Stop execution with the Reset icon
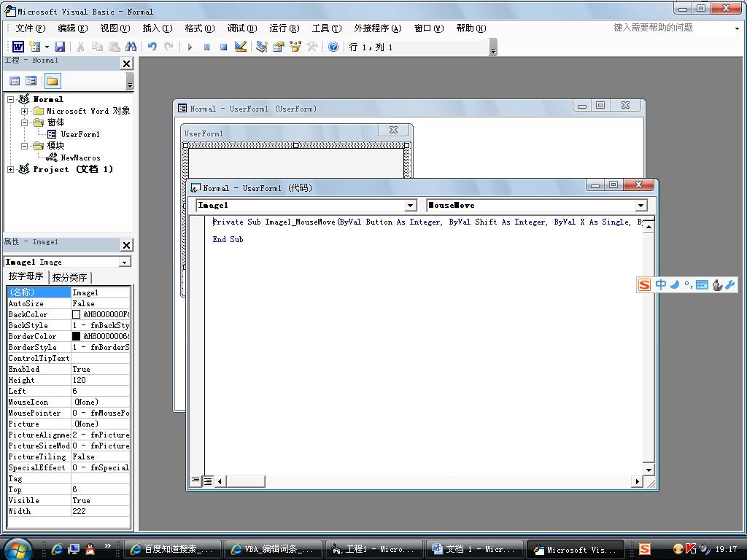This screenshot has height=560, width=747. point(223,47)
